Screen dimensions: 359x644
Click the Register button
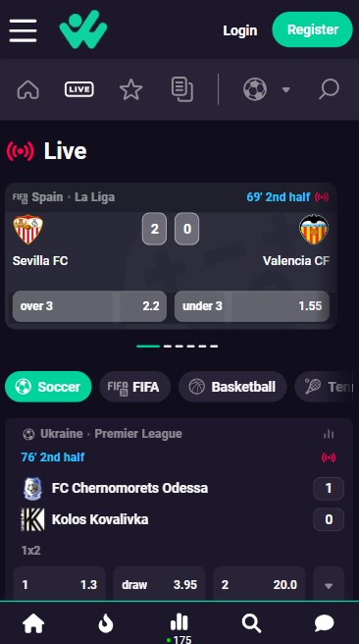(x=313, y=29)
